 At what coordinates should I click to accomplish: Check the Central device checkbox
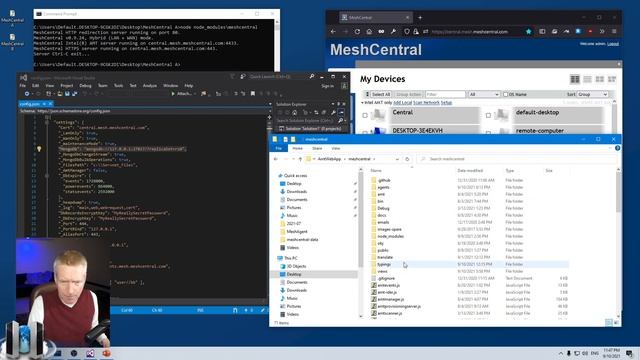tap(365, 116)
